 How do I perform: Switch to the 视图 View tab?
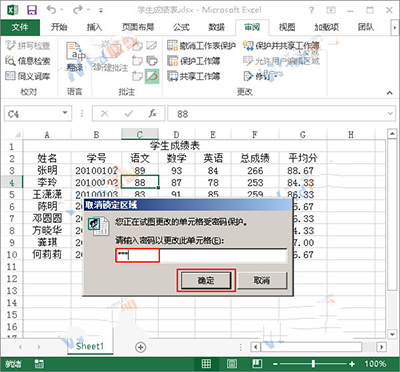coord(287,27)
